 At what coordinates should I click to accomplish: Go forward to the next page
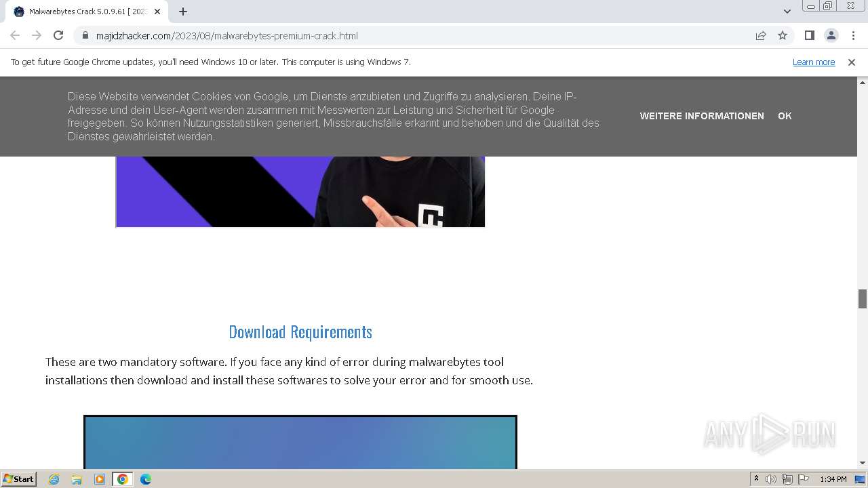[37, 35]
